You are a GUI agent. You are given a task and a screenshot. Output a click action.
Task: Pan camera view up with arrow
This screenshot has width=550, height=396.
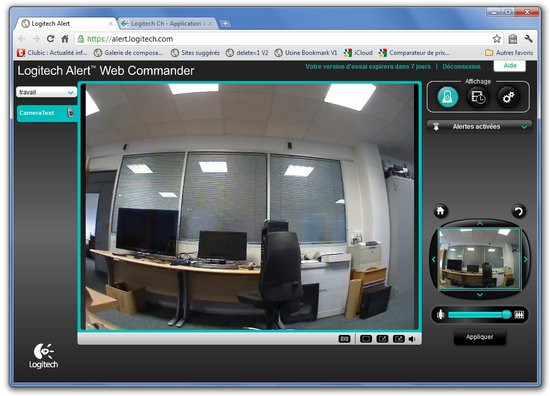point(480,223)
